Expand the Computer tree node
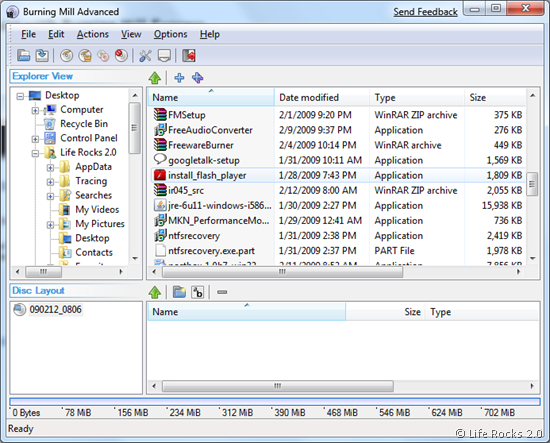This screenshot has height=443, width=550. pos(35,110)
